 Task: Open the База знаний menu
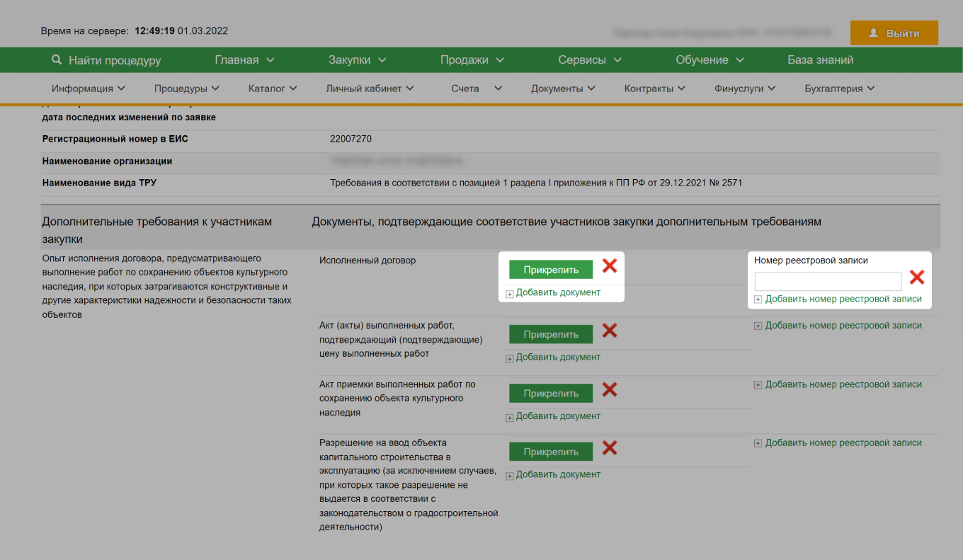coord(821,59)
